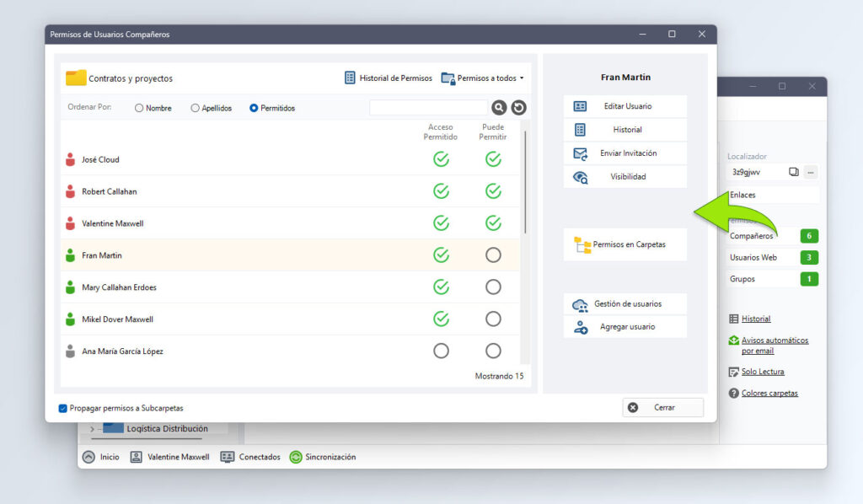Screen dimensions: 863x504
Task: Click the user list scrollbar
Action: coord(525,181)
